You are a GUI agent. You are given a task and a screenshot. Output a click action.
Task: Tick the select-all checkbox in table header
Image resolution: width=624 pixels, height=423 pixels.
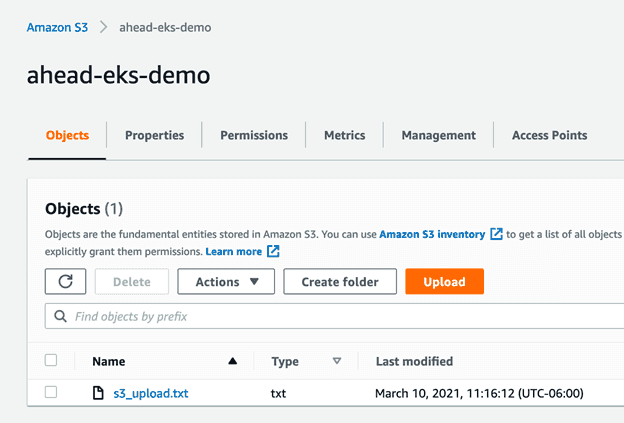51,360
